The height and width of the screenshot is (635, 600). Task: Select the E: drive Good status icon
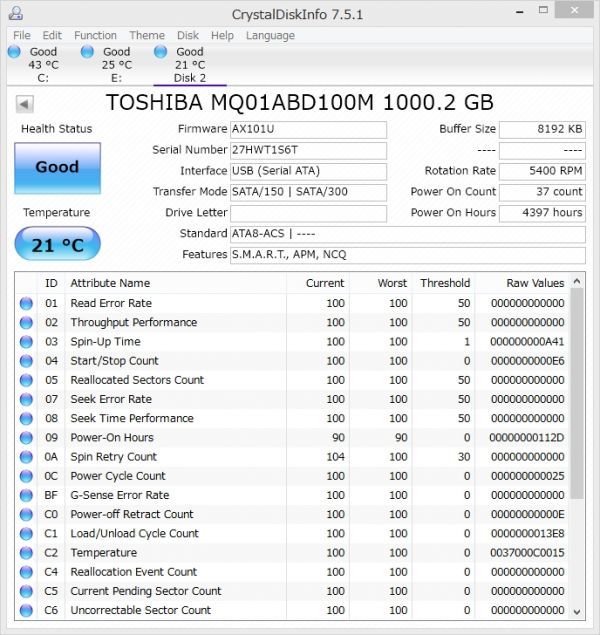[x=87, y=52]
